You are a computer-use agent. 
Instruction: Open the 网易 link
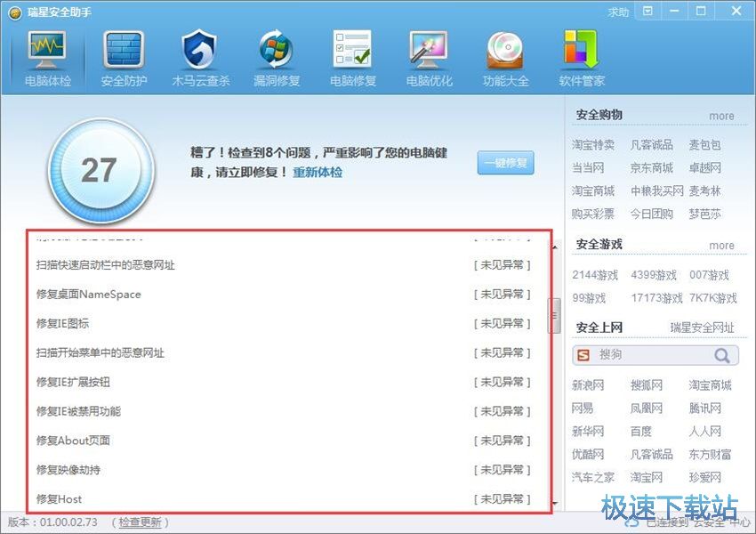click(x=583, y=409)
